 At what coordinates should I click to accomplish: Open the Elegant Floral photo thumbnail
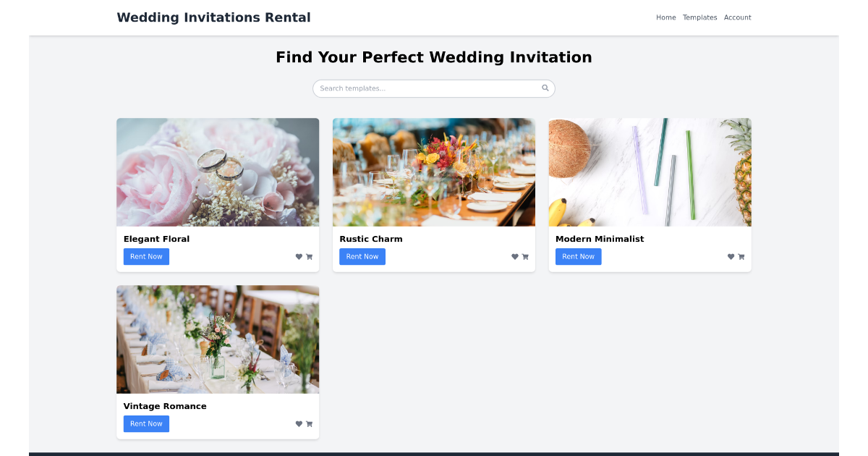coord(218,172)
